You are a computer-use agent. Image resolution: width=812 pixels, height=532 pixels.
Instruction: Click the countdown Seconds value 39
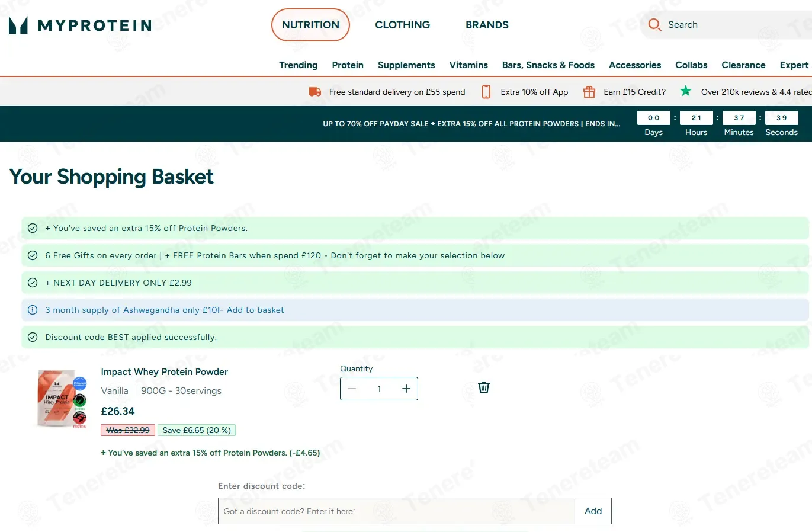[782, 118]
